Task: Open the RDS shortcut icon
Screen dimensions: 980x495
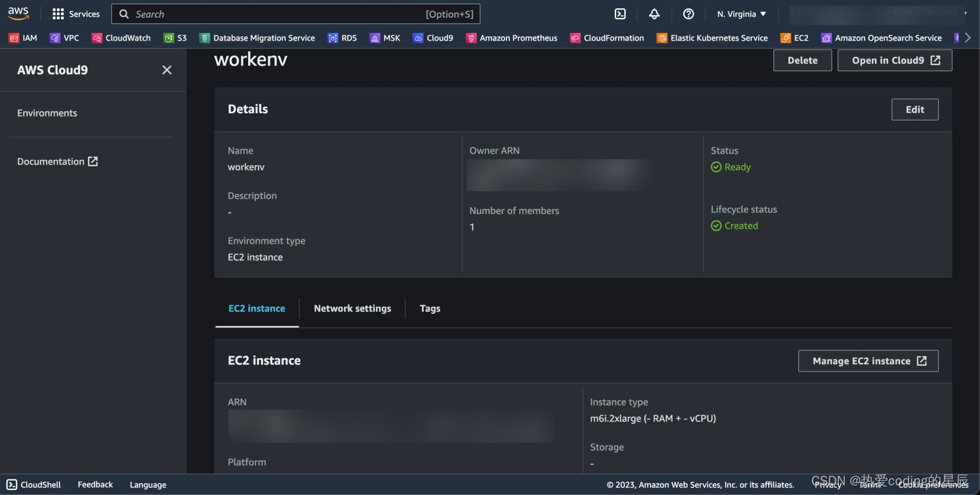Action: (333, 38)
